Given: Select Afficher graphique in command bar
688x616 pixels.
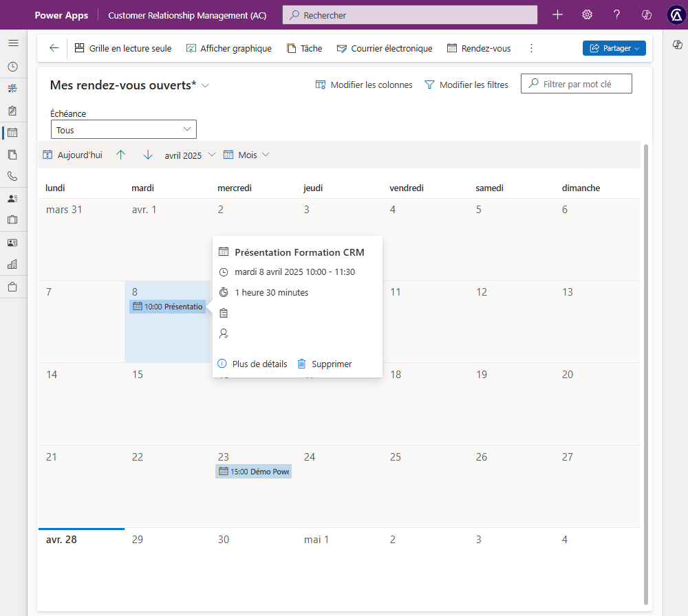Looking at the screenshot, I should click(228, 48).
